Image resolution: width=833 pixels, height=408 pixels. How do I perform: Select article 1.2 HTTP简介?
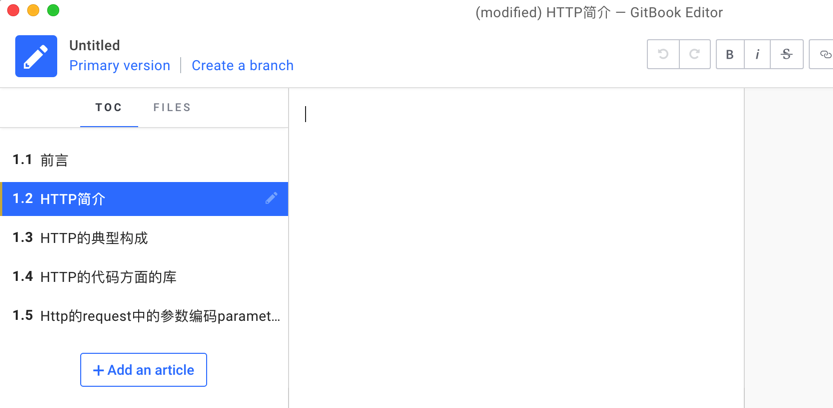73,199
